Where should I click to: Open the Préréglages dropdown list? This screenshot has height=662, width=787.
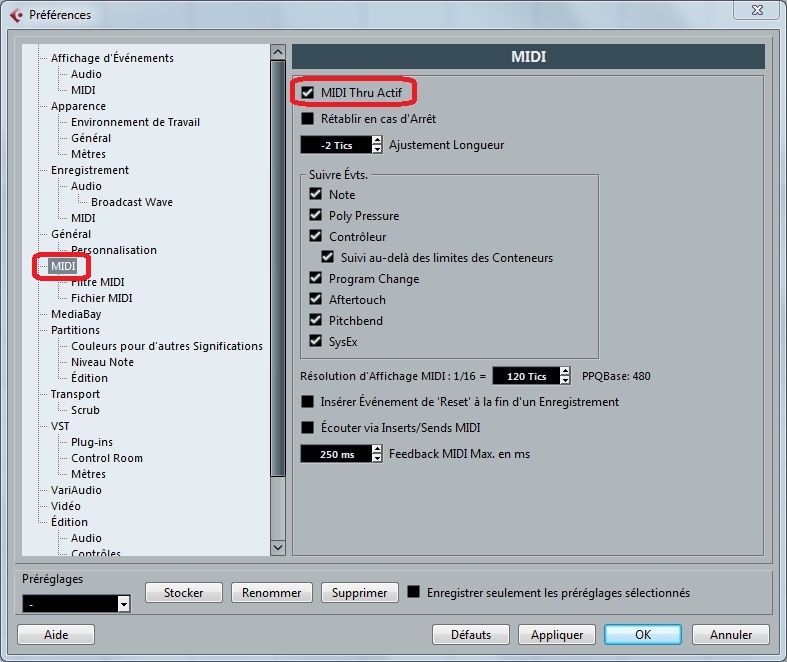click(124, 604)
